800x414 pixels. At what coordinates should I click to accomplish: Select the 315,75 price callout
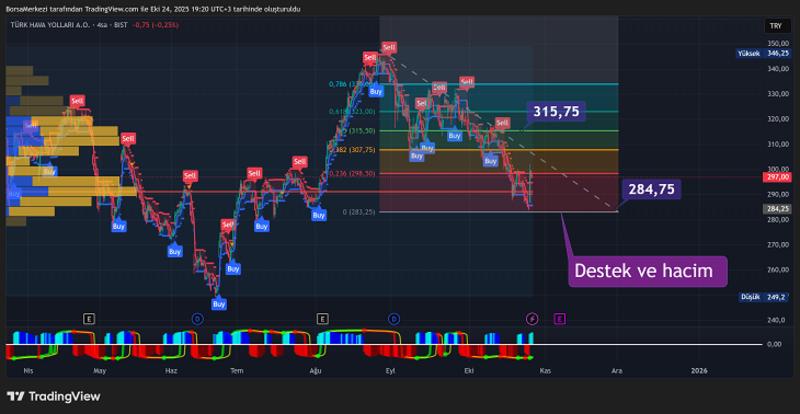[x=556, y=111]
